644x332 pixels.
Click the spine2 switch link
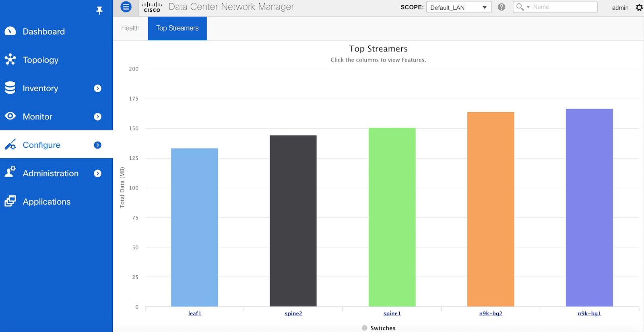(x=293, y=313)
